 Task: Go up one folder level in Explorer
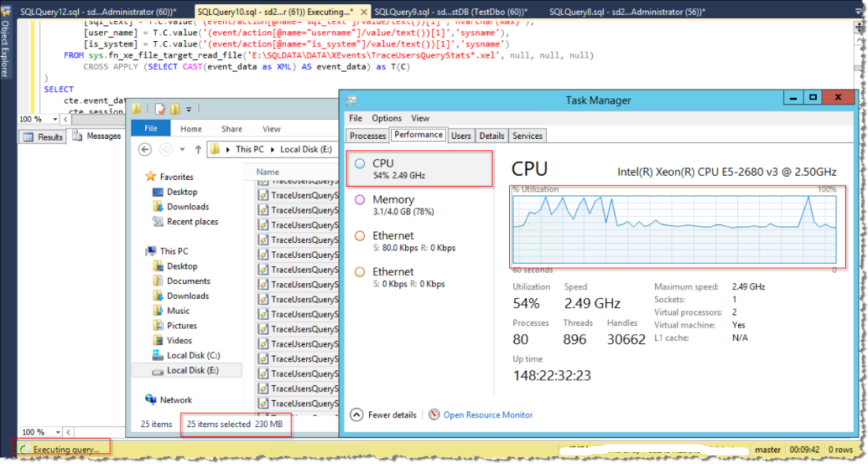(198, 149)
